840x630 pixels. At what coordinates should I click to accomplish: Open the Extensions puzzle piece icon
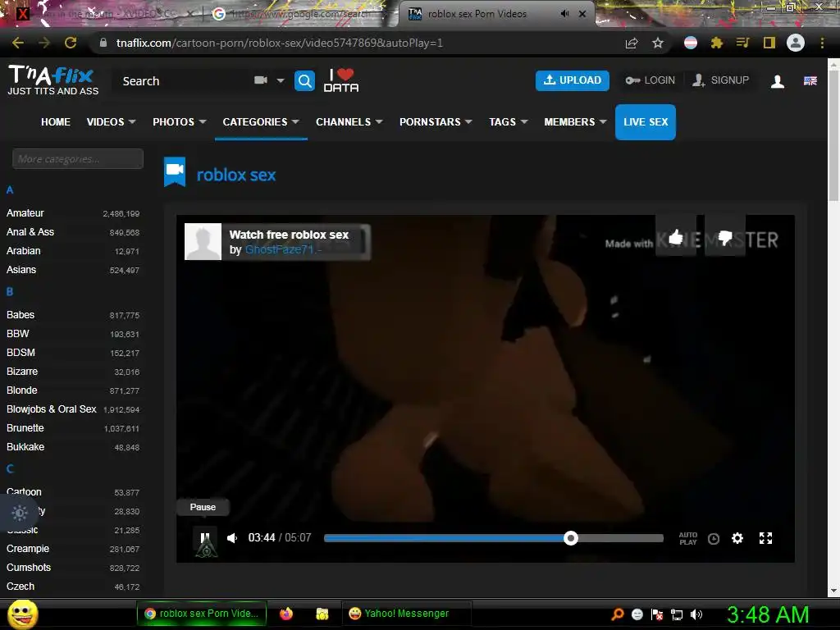click(x=717, y=43)
